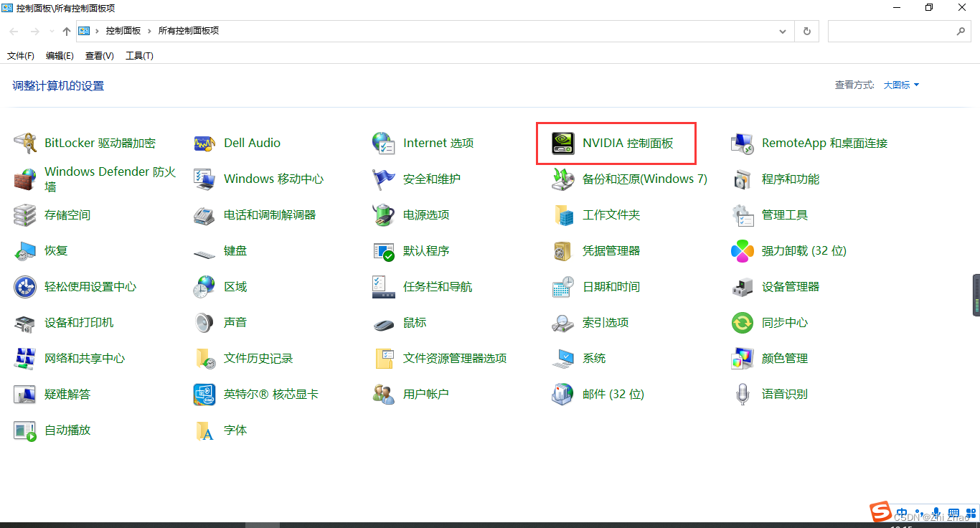Image resolution: width=980 pixels, height=528 pixels.
Task: Open 轻松使用设置中心 icon
Action: pyautogui.click(x=25, y=286)
